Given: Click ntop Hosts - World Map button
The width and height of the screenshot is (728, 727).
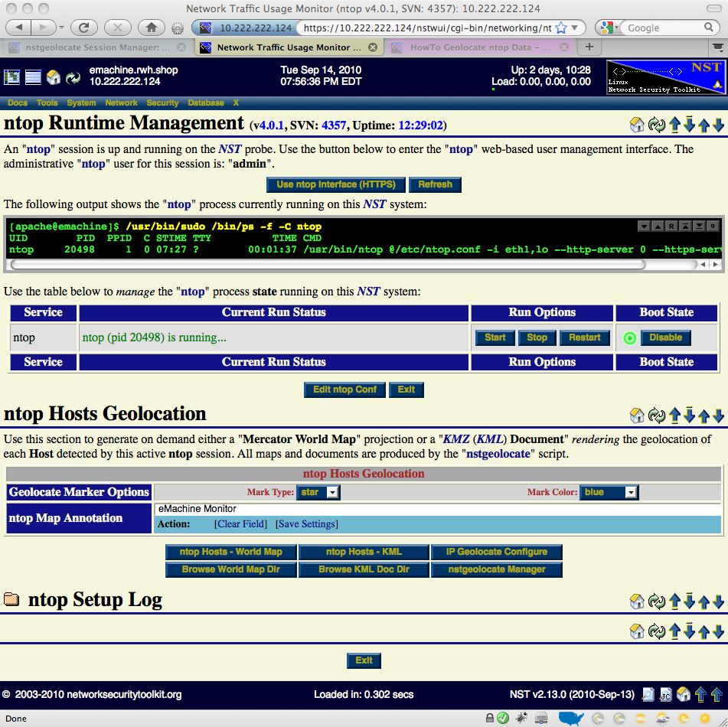Looking at the screenshot, I should point(230,552).
